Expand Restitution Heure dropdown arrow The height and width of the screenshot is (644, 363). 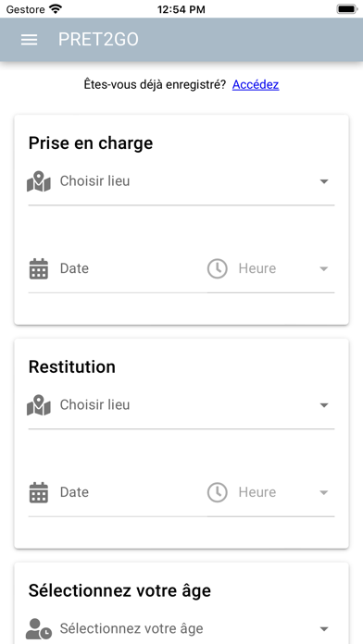point(324,493)
